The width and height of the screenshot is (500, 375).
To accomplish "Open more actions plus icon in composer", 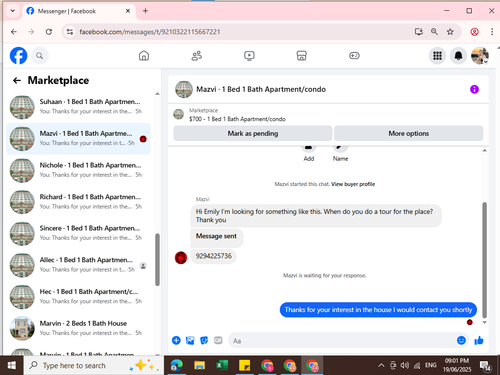I will point(176,340).
